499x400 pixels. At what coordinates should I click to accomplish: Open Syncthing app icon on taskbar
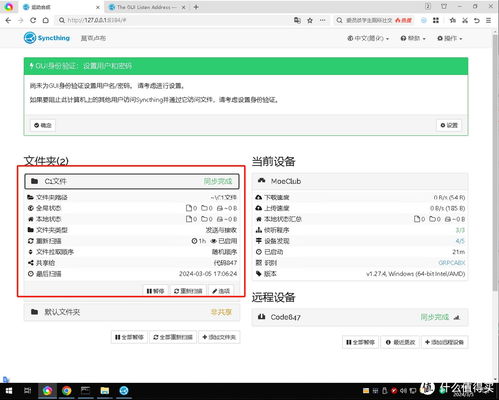tap(124, 391)
